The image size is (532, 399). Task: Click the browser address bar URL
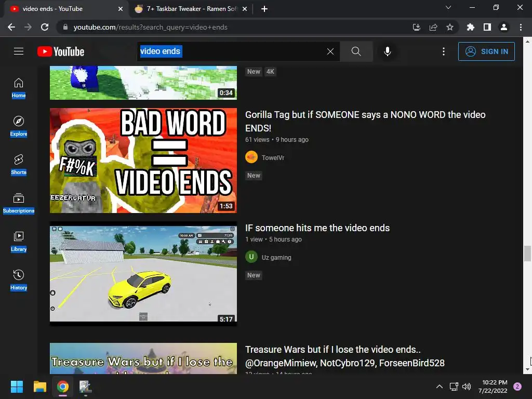(x=150, y=27)
